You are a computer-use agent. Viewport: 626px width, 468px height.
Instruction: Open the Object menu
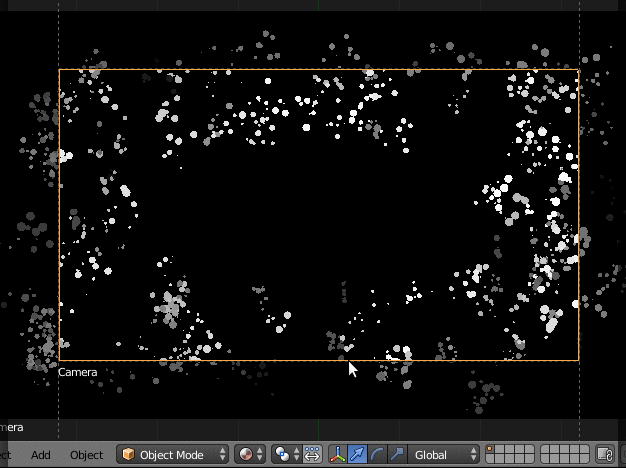pyautogui.click(x=87, y=455)
